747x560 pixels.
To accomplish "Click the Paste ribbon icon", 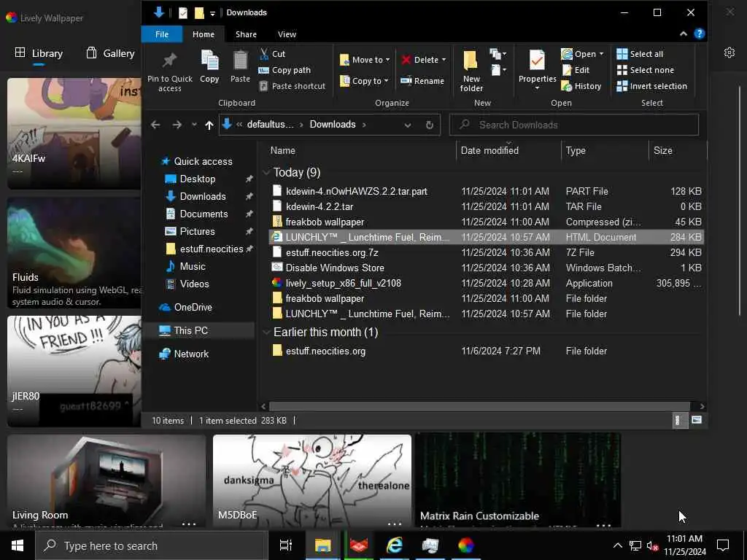I will 240,66.
